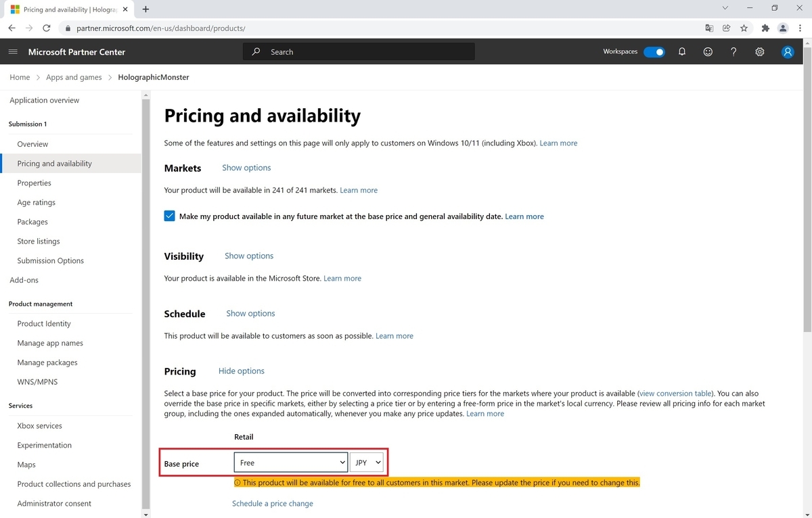
Task: Bookmark this page with the star icon
Action: (x=744, y=28)
